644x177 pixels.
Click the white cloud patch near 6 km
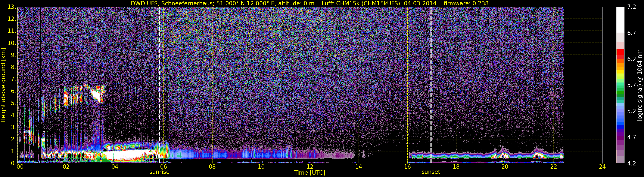tap(96, 95)
